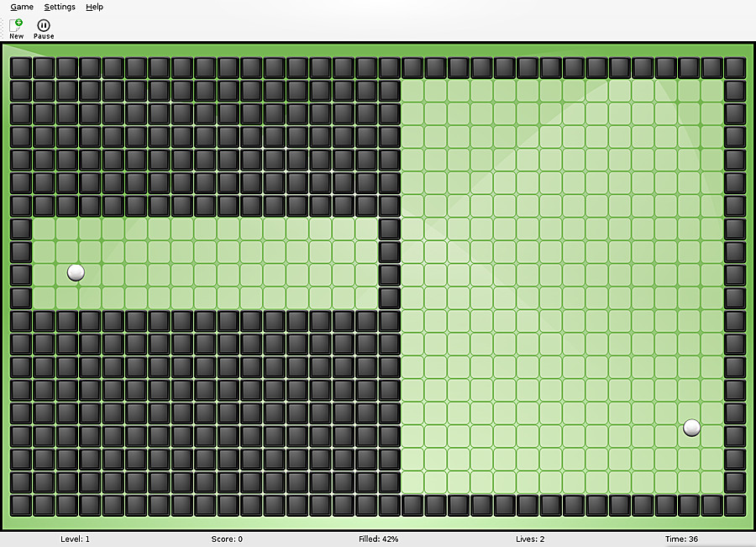Click the white ball in the right field
The height and width of the screenshot is (547, 756).
click(692, 428)
